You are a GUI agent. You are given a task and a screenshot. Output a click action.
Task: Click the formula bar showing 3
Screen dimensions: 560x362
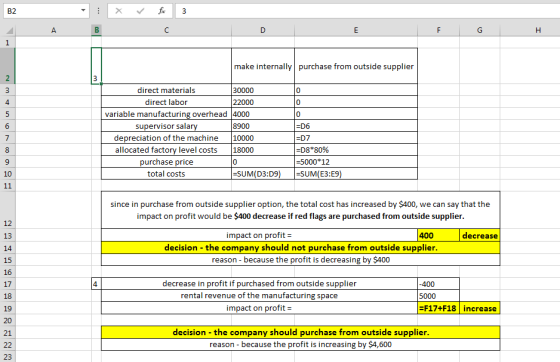coord(368,11)
